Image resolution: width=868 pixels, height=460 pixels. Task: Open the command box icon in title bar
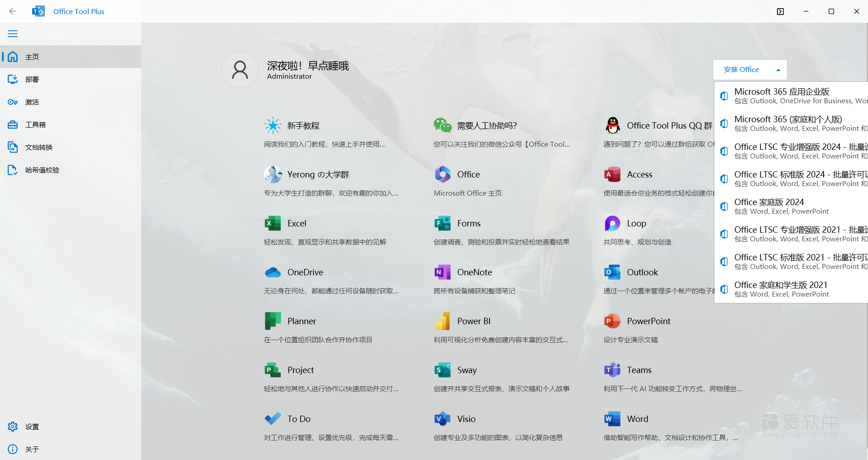point(780,11)
